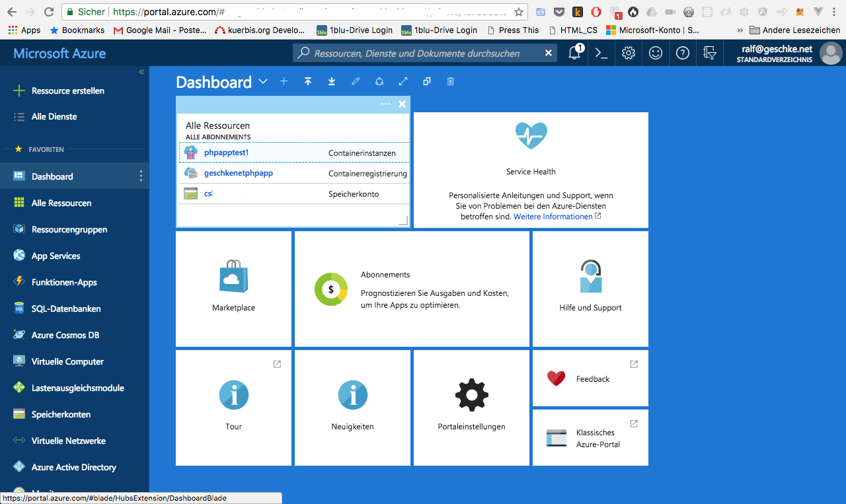Select Alle Ressourcen in sidebar
This screenshot has height=504, width=846.
(74, 203)
